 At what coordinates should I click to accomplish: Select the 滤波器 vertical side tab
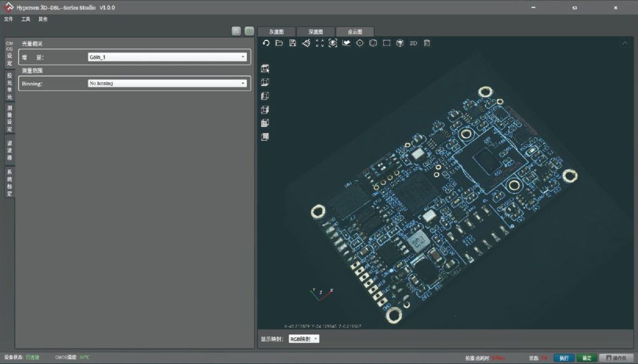[x=9, y=151]
